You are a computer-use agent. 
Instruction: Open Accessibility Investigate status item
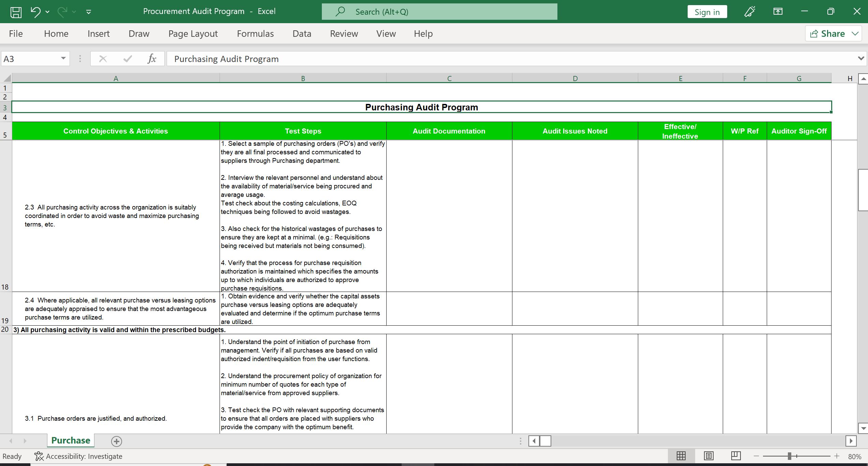pyautogui.click(x=78, y=456)
